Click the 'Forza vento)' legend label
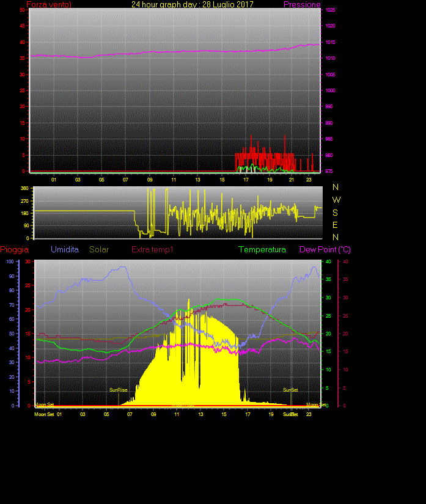 pyautogui.click(x=49, y=4)
